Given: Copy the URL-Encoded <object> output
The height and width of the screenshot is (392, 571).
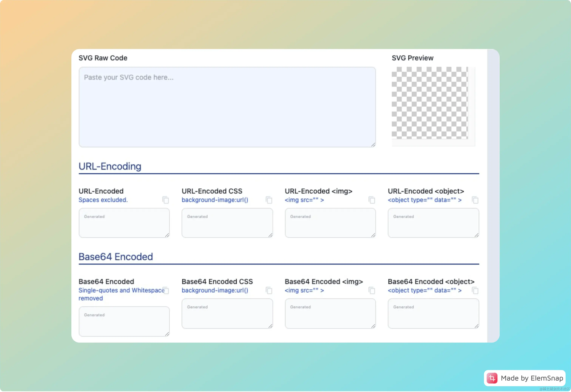Looking at the screenshot, I should (475, 200).
